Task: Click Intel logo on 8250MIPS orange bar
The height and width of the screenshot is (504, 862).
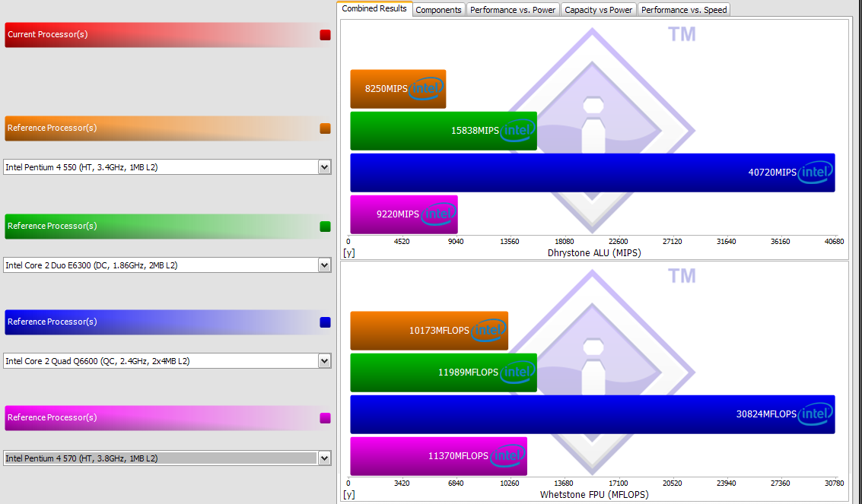Action: [x=426, y=88]
